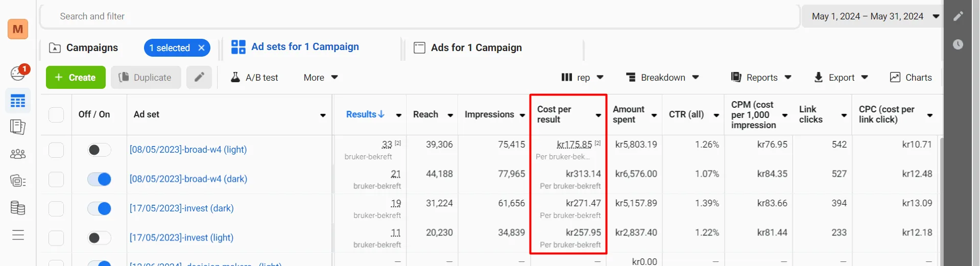Open the Ad set column dropdown arrow
This screenshot has width=980, height=266.
click(323, 115)
